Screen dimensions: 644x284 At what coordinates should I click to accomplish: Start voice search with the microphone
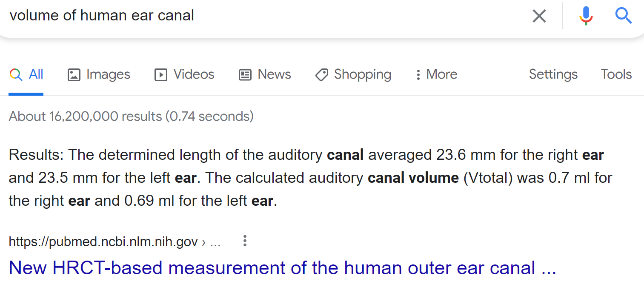coord(586,16)
